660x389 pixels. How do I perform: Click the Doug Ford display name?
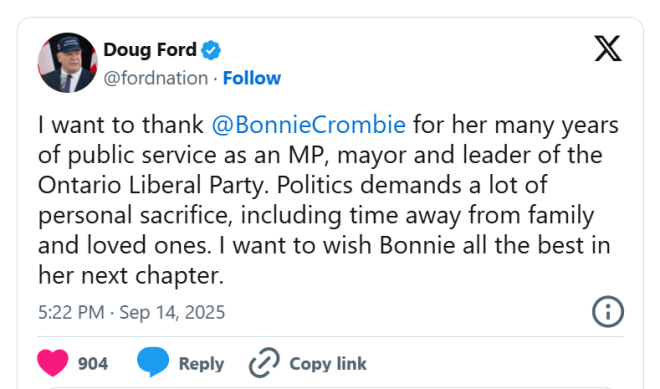click(x=150, y=50)
